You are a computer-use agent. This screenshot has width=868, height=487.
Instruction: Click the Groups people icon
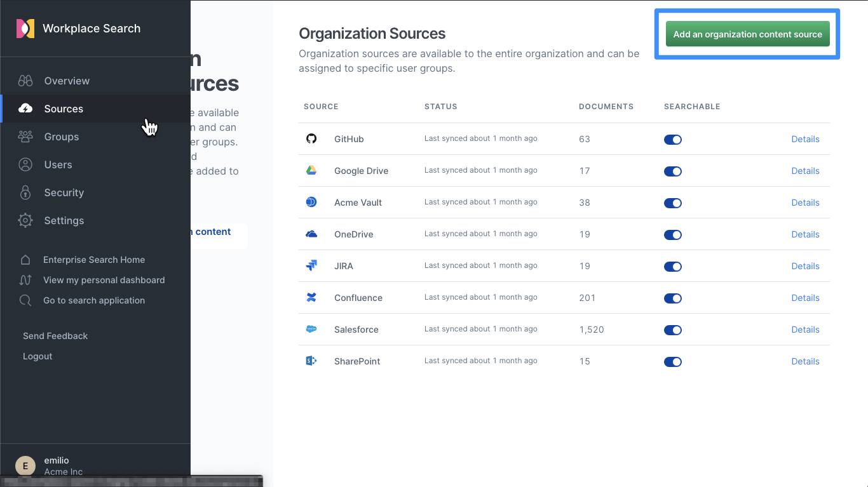tap(25, 137)
